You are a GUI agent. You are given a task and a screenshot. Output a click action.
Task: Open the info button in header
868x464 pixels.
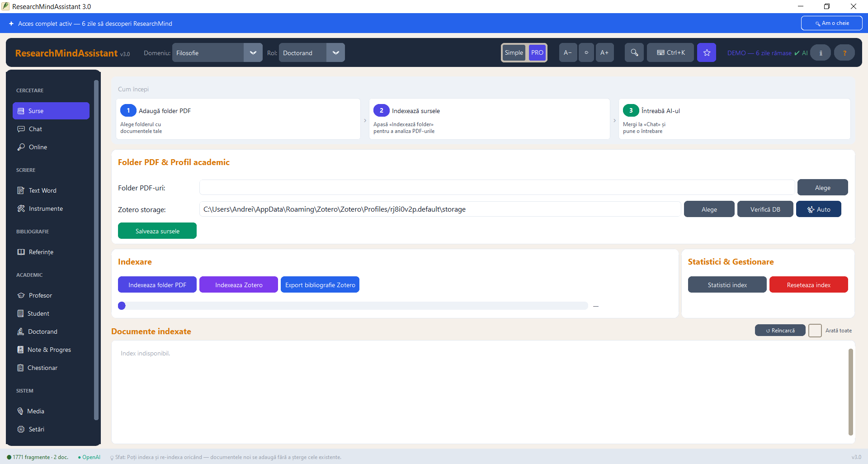[x=821, y=53]
